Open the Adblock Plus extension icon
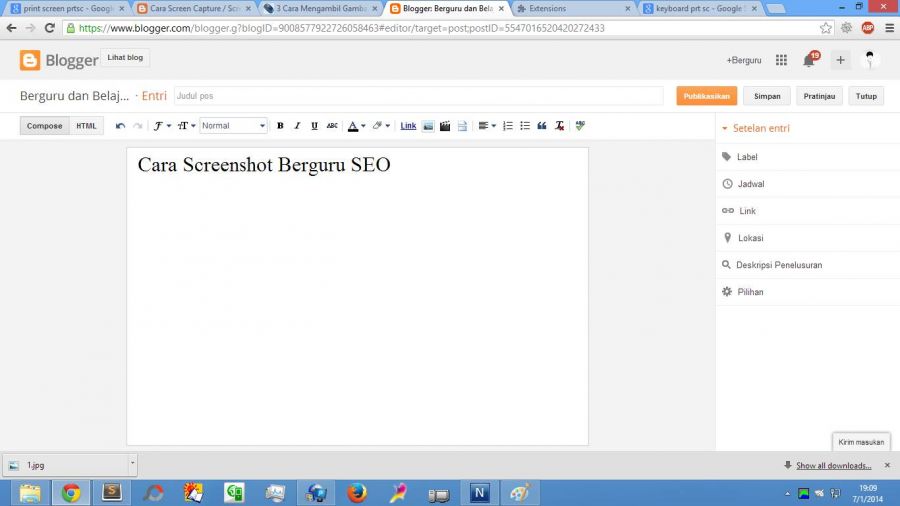 pos(868,28)
